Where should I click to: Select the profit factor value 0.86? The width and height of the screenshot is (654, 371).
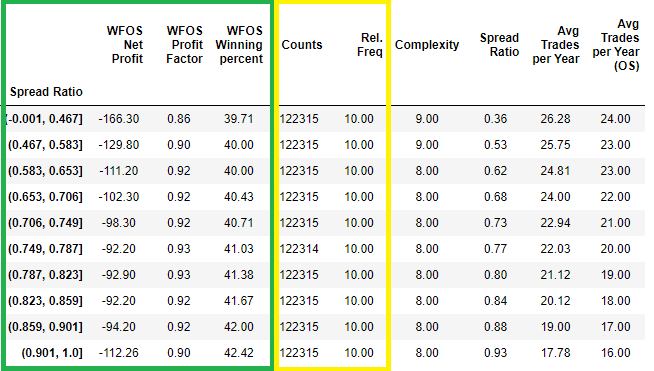coord(179,119)
